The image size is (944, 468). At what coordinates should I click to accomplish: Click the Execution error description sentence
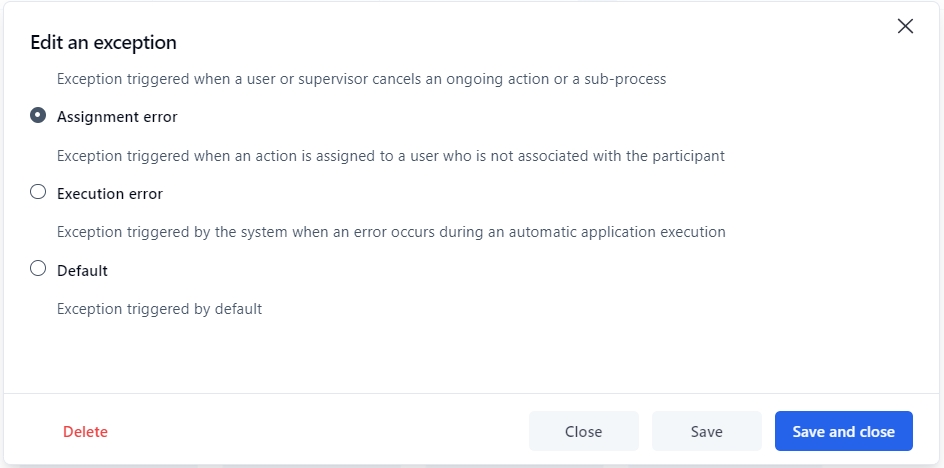(x=390, y=232)
